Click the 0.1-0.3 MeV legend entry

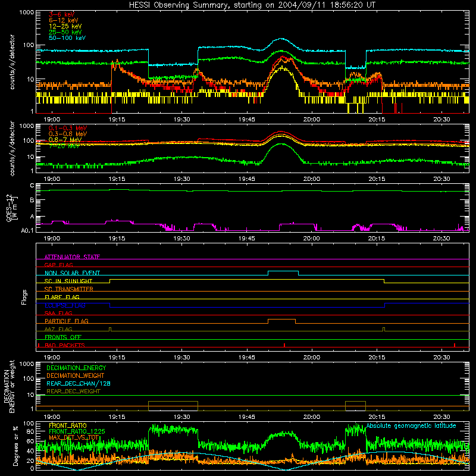pyautogui.click(x=68, y=128)
